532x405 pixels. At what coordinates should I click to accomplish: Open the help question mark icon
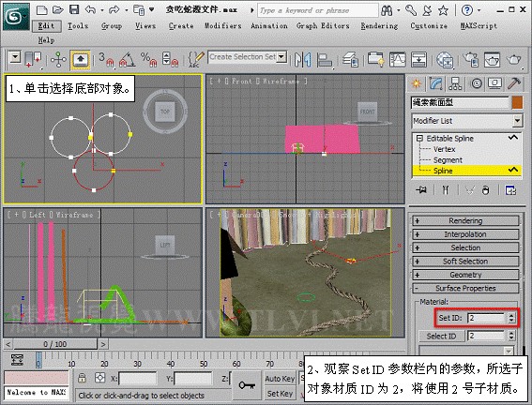click(x=467, y=10)
